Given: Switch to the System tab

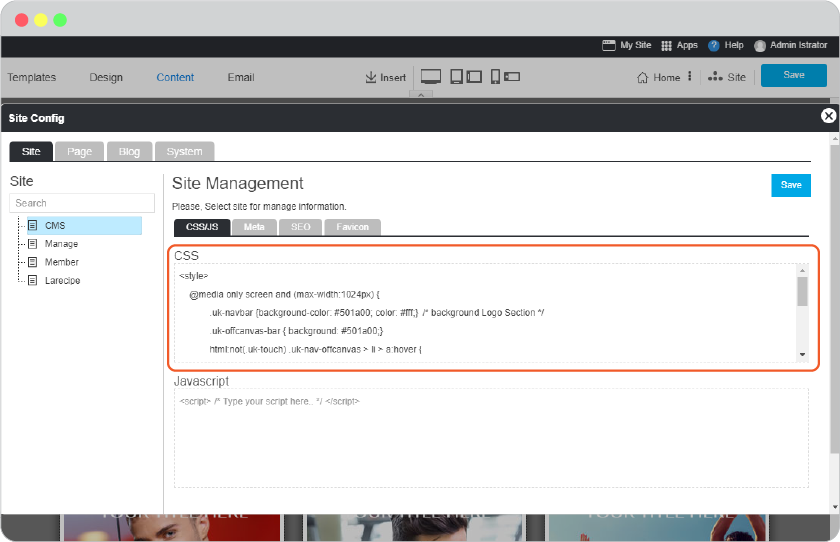Looking at the screenshot, I should pyautogui.click(x=184, y=152).
